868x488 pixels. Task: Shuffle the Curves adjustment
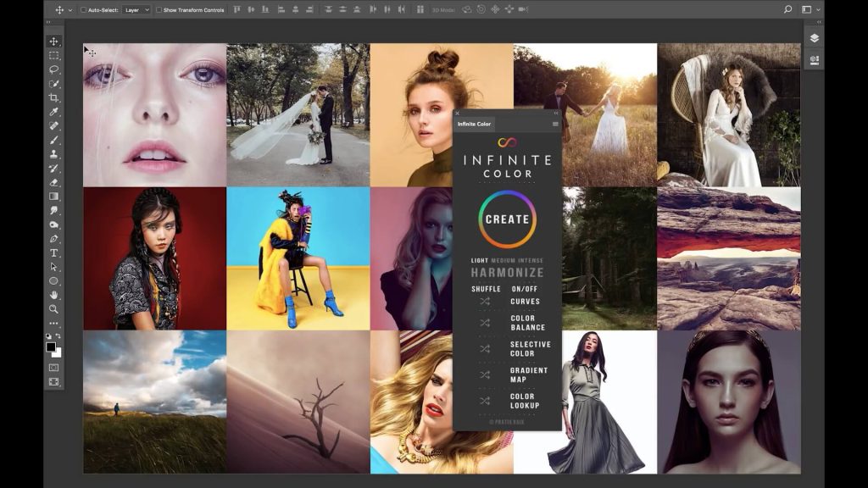coord(485,302)
